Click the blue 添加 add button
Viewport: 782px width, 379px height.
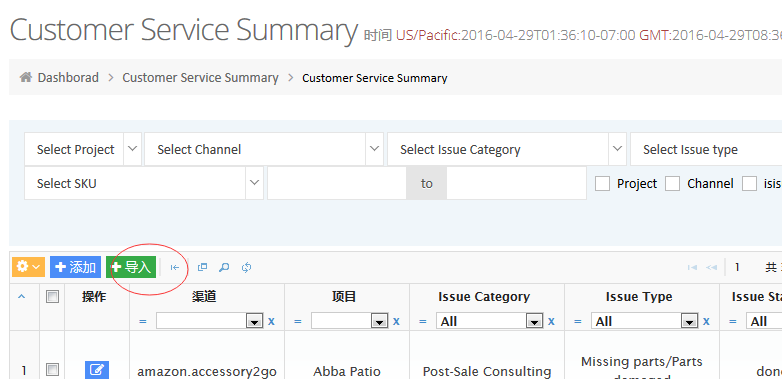point(75,267)
